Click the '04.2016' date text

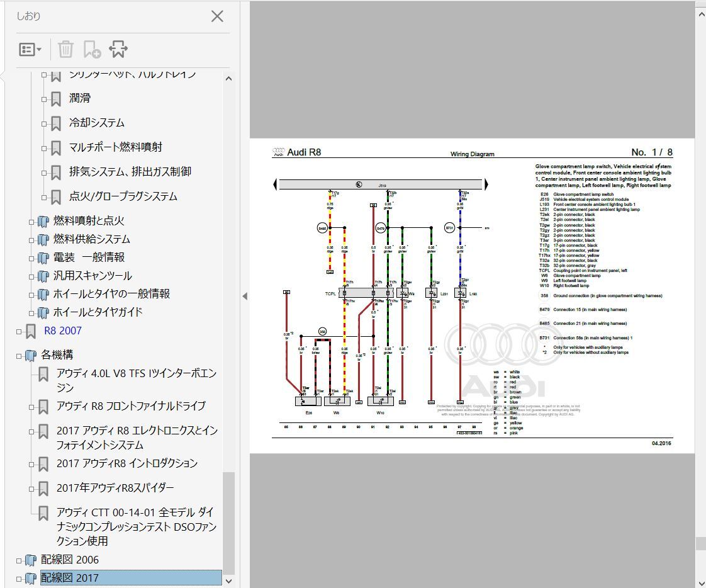[661, 443]
